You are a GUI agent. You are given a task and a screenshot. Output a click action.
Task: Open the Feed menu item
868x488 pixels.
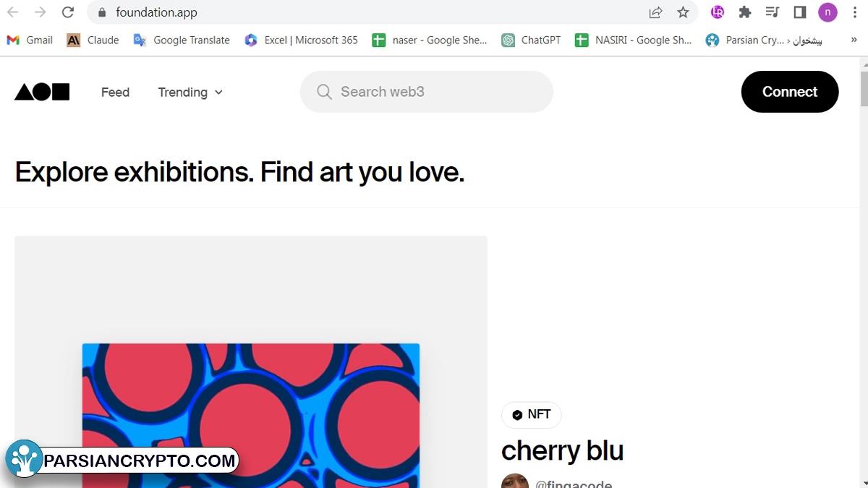point(115,92)
